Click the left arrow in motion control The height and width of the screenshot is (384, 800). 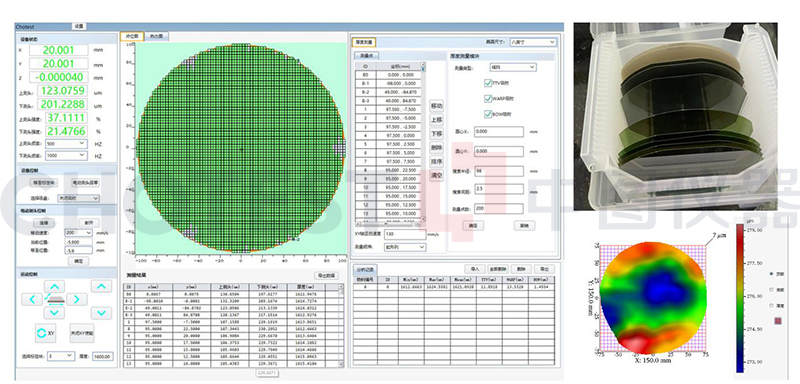coord(32,299)
